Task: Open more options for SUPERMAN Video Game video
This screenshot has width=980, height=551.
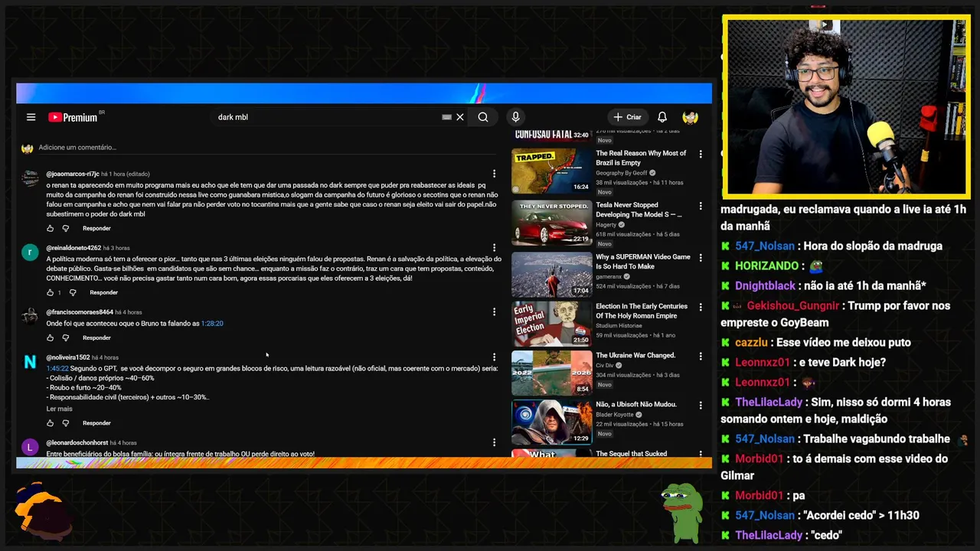Action: click(x=701, y=258)
